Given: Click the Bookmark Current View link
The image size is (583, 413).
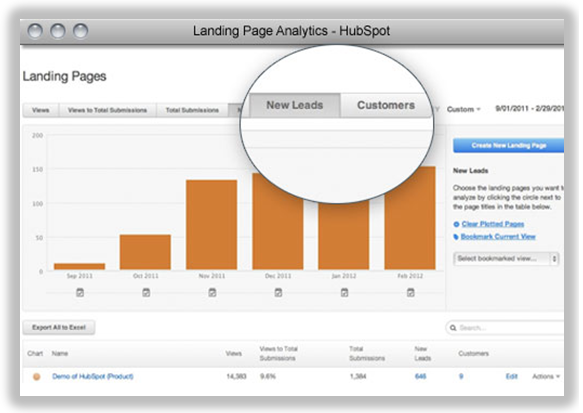Looking at the screenshot, I should (498, 236).
